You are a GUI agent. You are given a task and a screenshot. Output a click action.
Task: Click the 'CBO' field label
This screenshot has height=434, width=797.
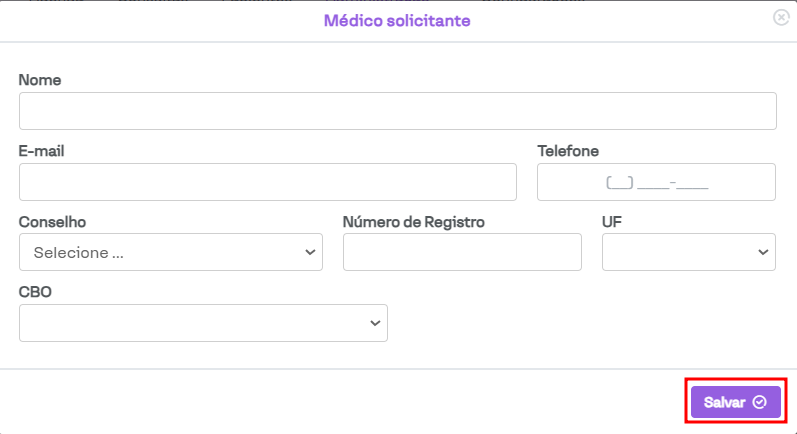click(x=35, y=292)
